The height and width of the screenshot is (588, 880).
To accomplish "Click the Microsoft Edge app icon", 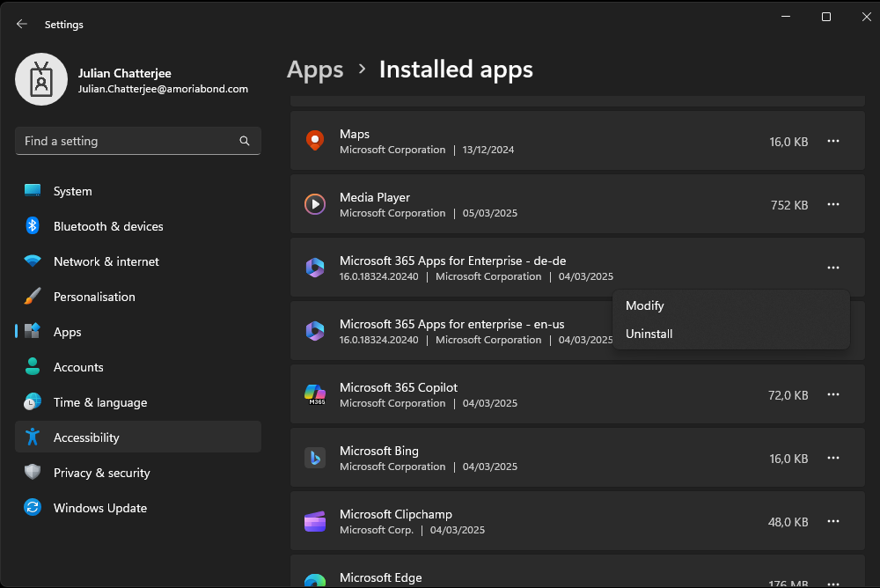I will pos(315,581).
